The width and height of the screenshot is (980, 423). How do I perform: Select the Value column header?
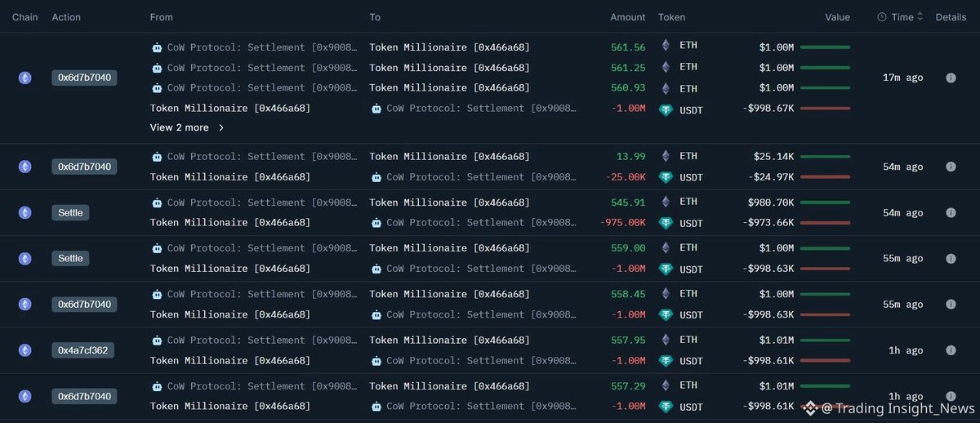pos(837,17)
